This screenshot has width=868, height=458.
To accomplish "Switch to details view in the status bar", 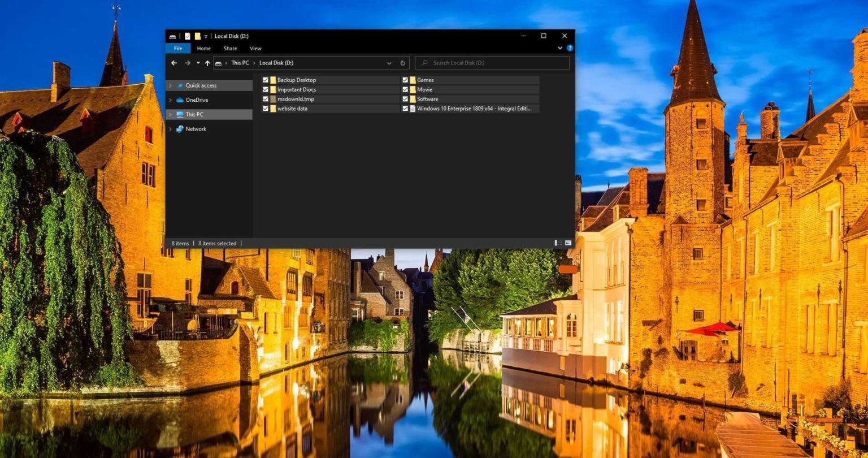I will [x=558, y=243].
